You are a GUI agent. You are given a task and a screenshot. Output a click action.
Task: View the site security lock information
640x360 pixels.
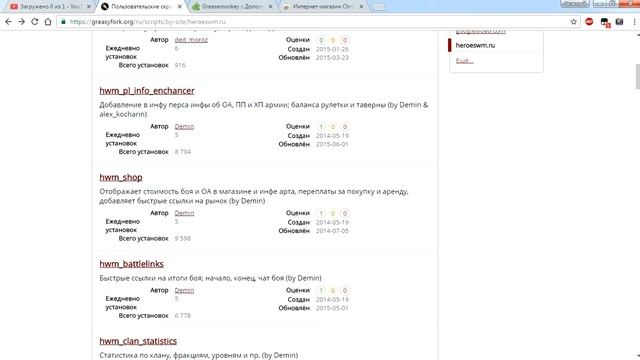(x=63, y=22)
